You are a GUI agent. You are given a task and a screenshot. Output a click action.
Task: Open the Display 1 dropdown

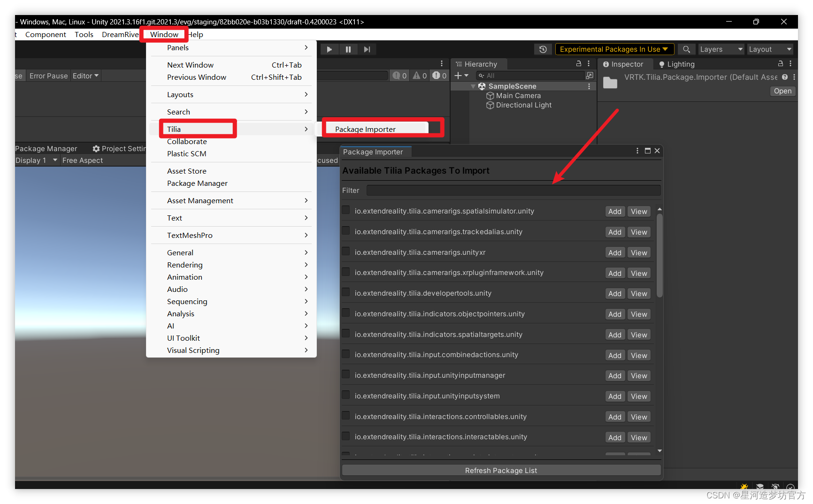coord(36,160)
